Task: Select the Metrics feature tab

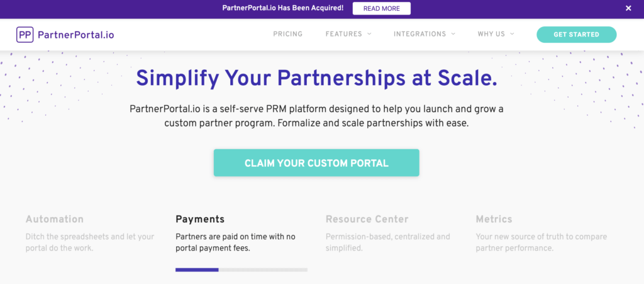Action: (x=494, y=219)
